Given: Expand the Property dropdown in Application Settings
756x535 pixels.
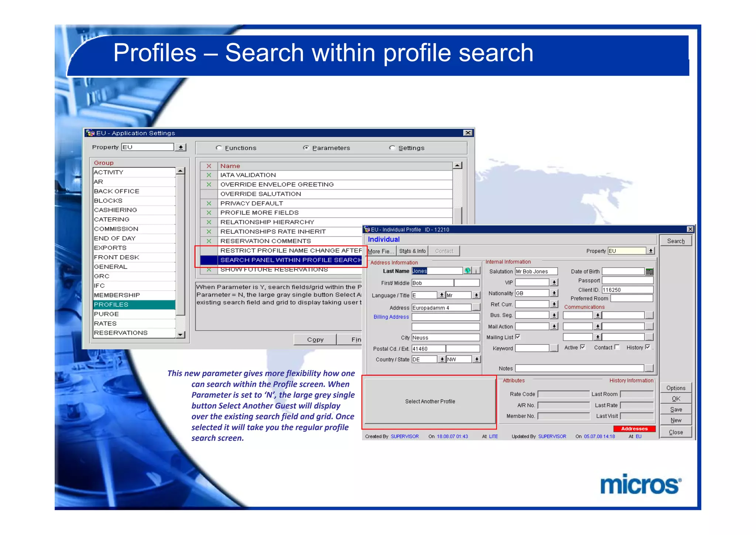Looking at the screenshot, I should coord(181,147).
